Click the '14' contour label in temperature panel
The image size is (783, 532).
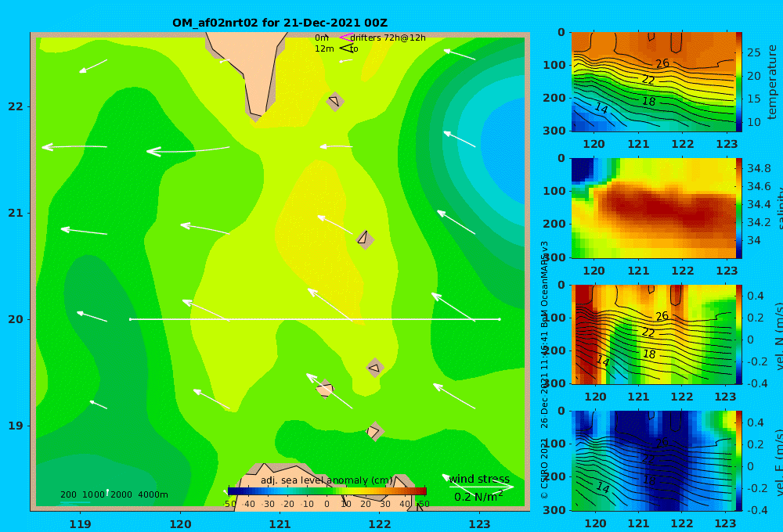coord(601,108)
